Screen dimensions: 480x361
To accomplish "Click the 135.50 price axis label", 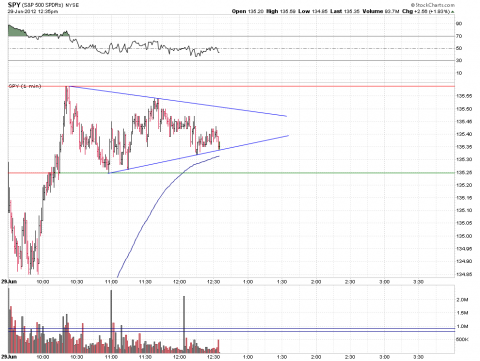I will pos(464,109).
